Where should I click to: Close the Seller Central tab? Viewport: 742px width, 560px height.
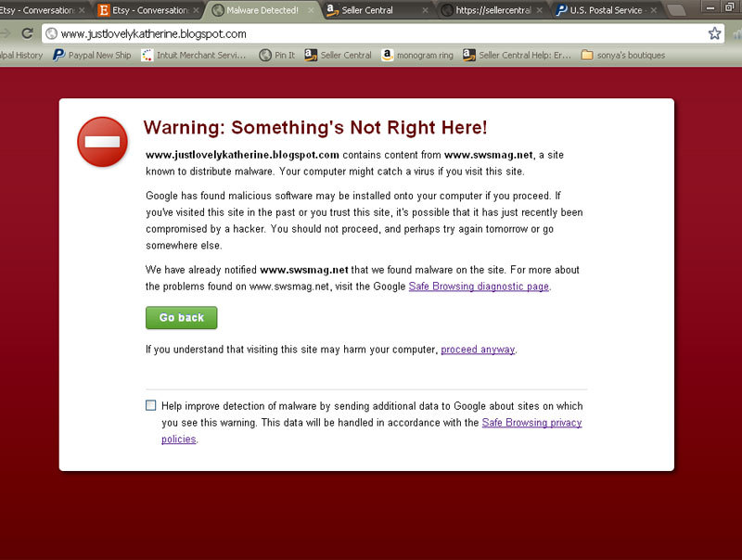[x=425, y=10]
